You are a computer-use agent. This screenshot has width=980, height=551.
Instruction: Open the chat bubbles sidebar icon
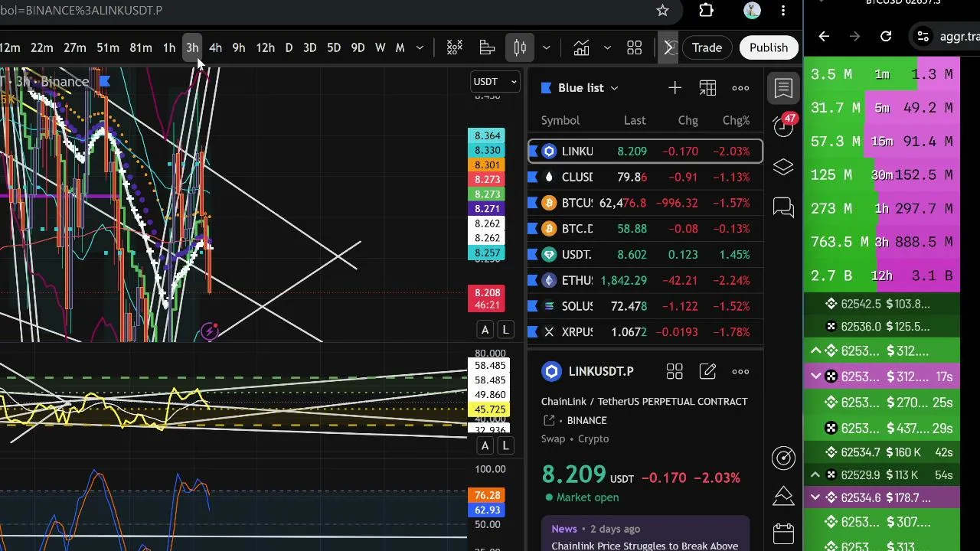(x=783, y=207)
